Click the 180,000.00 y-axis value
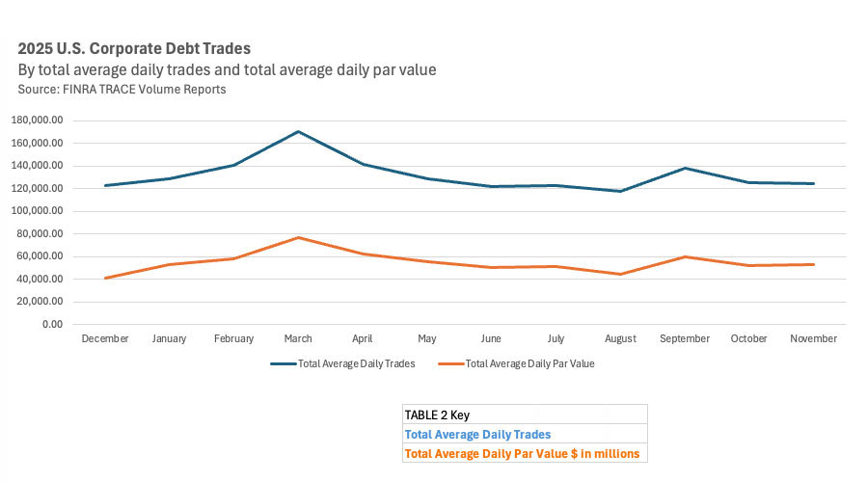Image resolution: width=868 pixels, height=482 pixels. click(x=36, y=120)
